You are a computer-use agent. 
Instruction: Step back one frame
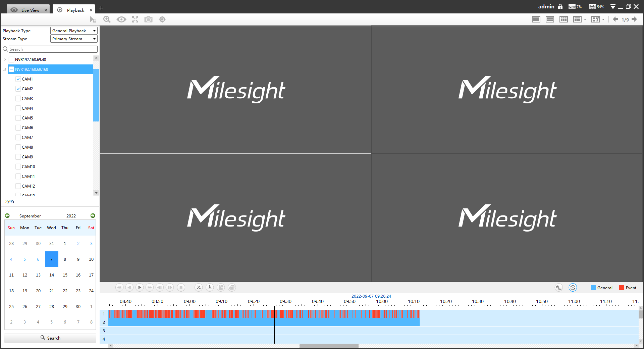[x=160, y=288]
